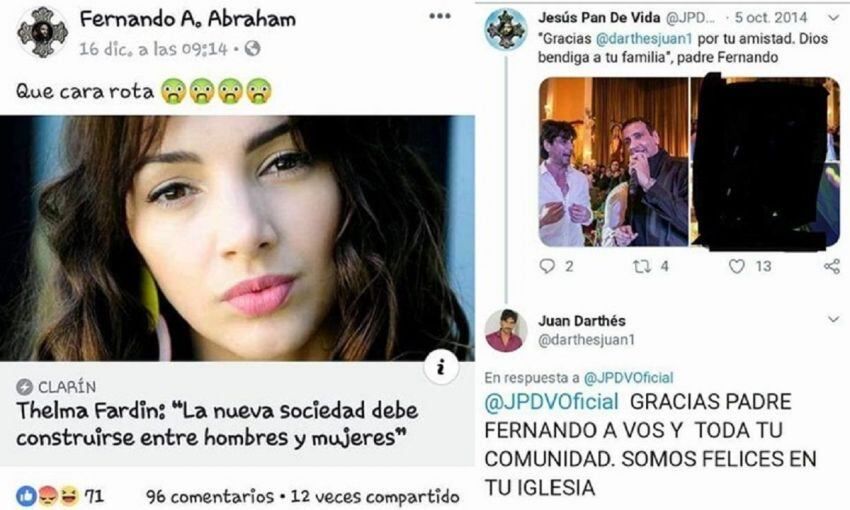Click the Clarín instant article lightning icon
Image resolution: width=850 pixels, height=510 pixels.
click(24, 386)
